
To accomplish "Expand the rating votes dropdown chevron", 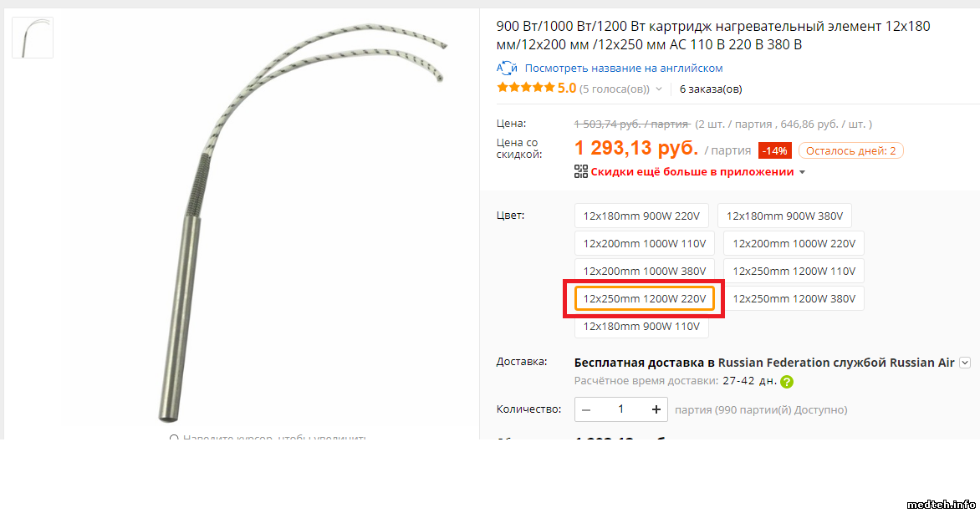I will 659,89.
